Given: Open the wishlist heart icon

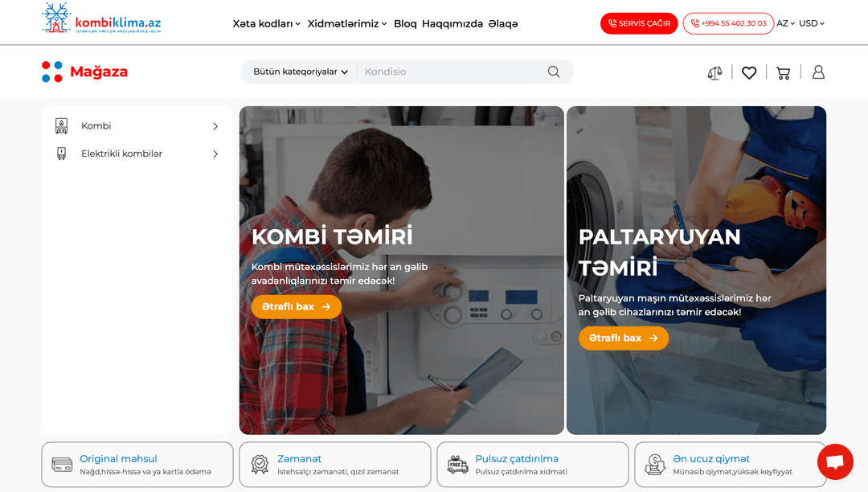Looking at the screenshot, I should 749,72.
